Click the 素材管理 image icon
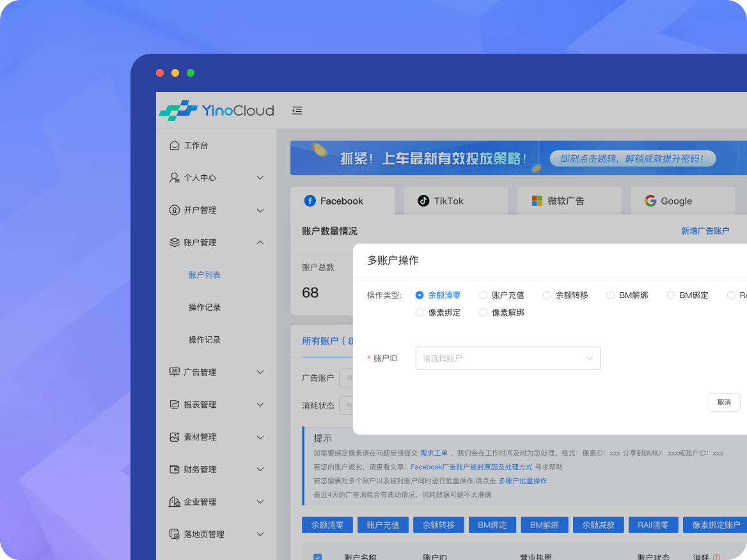747x560 pixels. coord(175,437)
